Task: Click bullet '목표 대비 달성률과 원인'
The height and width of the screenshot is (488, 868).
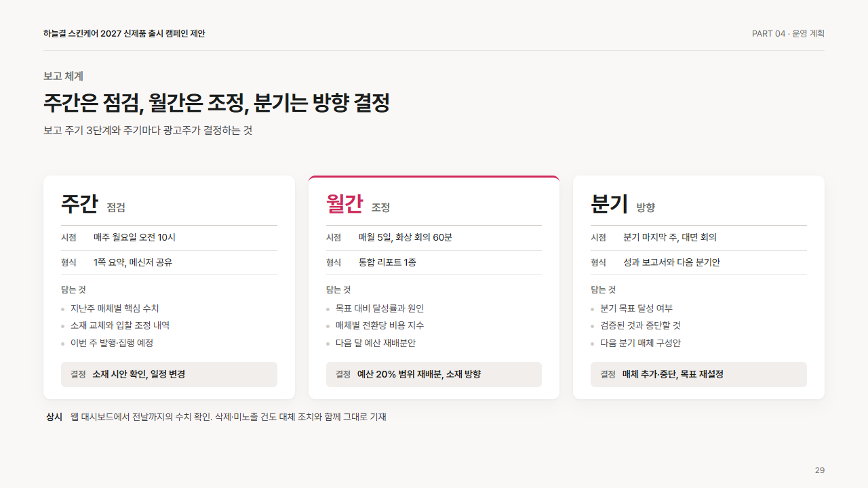Action: (380, 308)
